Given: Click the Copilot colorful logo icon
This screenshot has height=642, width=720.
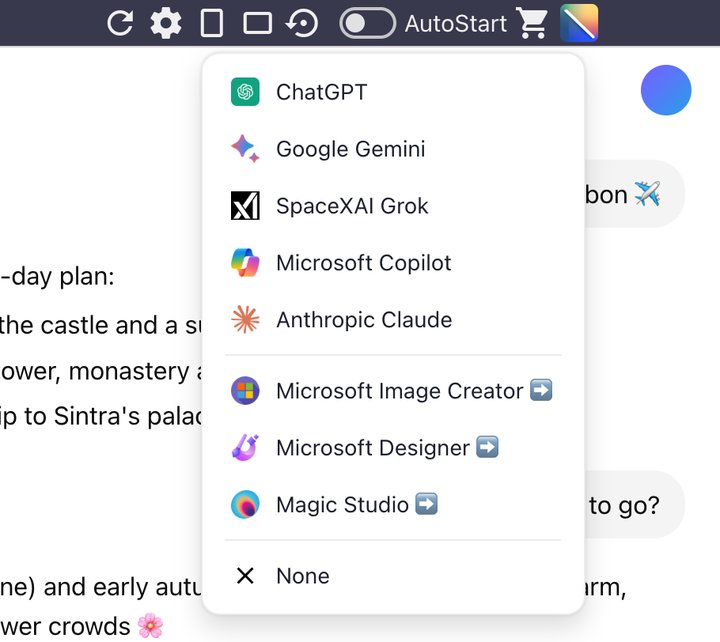Looking at the screenshot, I should (245, 263).
